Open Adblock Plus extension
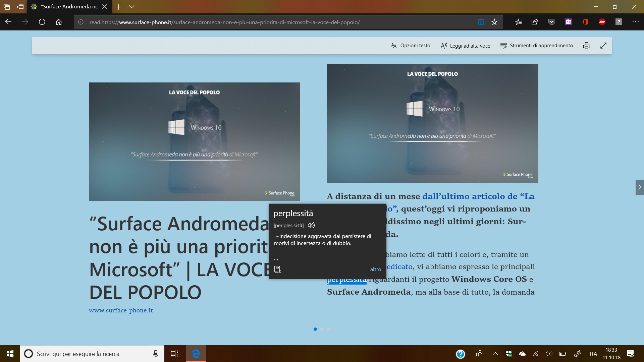Viewport: 644px width, 362px height. tap(602, 22)
